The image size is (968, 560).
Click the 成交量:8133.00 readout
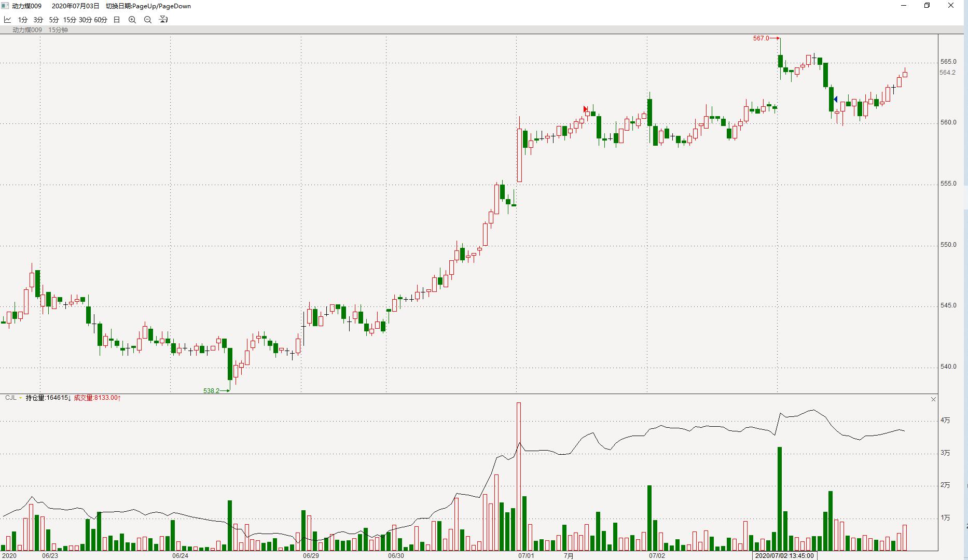pyautogui.click(x=97, y=398)
